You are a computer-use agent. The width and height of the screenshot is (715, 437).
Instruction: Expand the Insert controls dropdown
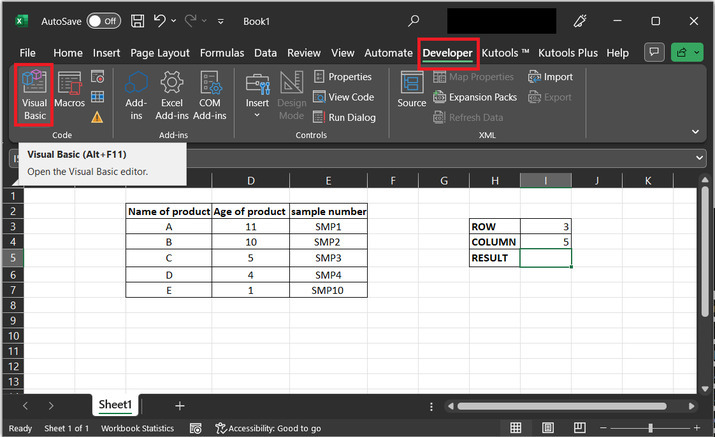pyautogui.click(x=257, y=115)
